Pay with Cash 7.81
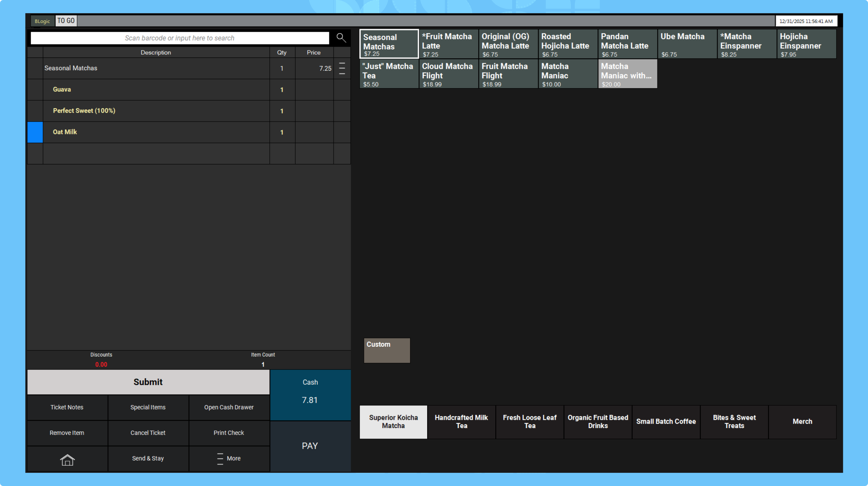 (x=310, y=395)
